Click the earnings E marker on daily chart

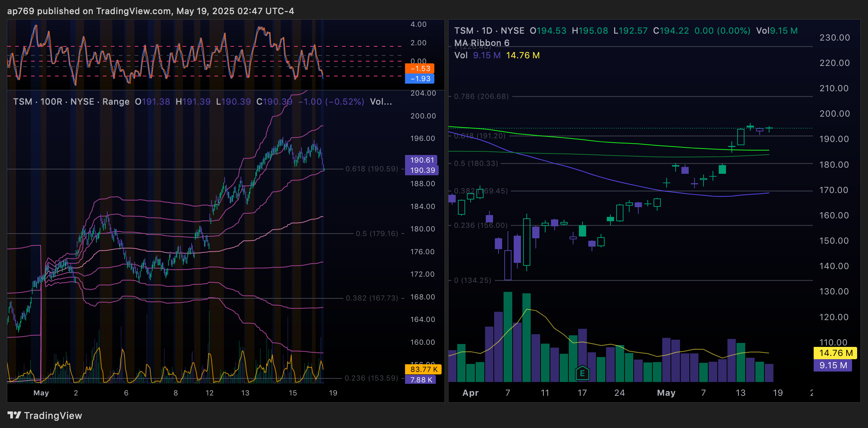[x=582, y=373]
